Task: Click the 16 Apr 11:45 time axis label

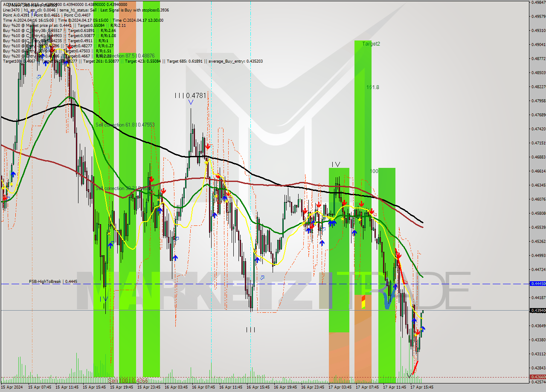Action: pyautogui.click(x=231, y=387)
